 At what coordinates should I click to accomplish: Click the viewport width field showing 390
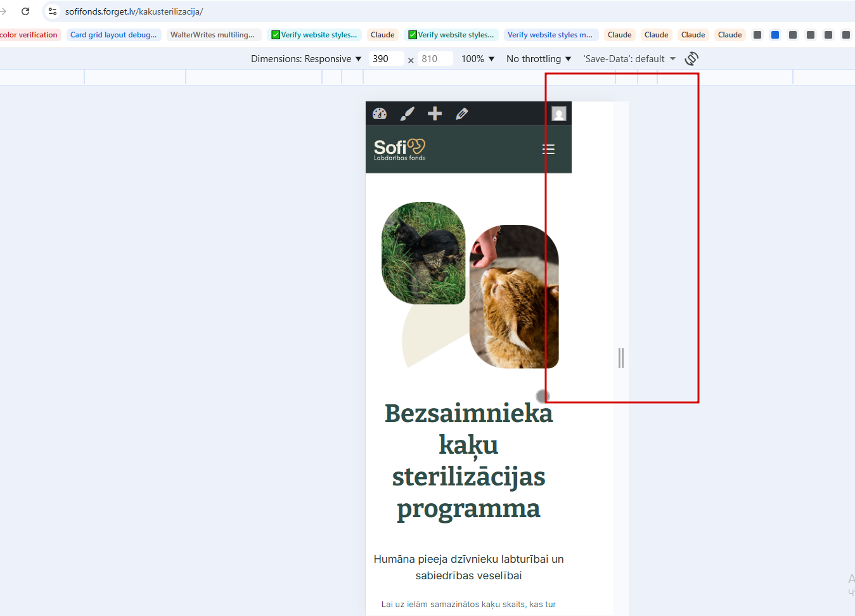click(386, 59)
